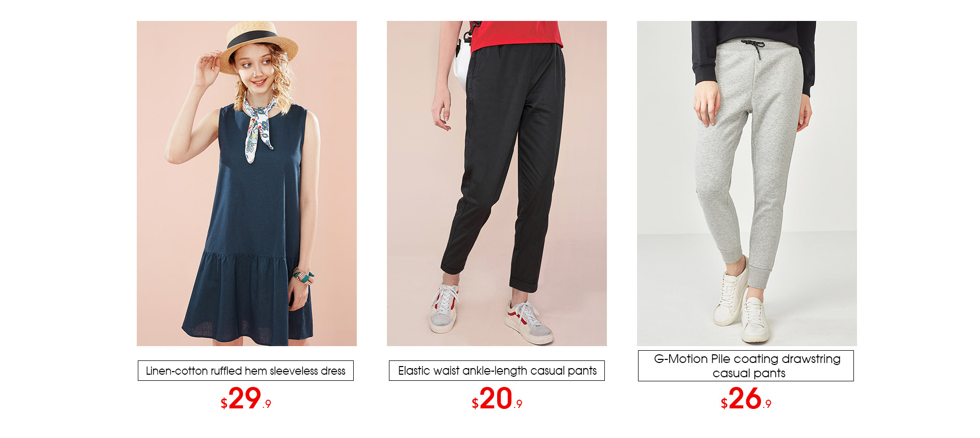Open the navy sleeveless dress product photo
The height and width of the screenshot is (438, 980).
247,183
